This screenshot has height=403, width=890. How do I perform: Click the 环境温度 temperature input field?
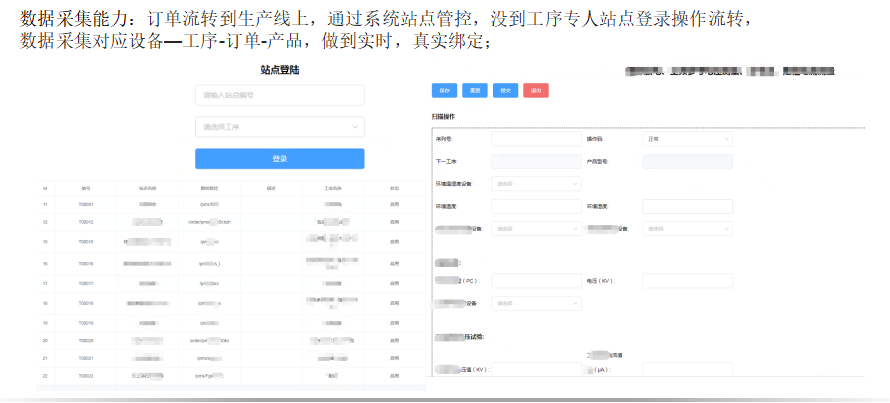(536, 206)
